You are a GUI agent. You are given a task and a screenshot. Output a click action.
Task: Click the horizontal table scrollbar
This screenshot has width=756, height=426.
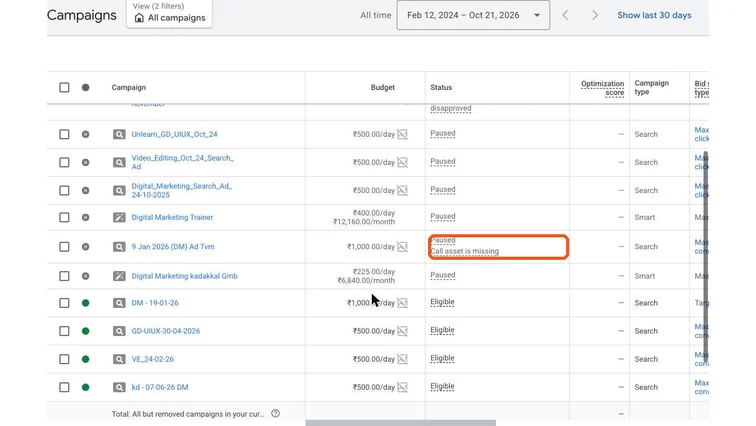400,423
